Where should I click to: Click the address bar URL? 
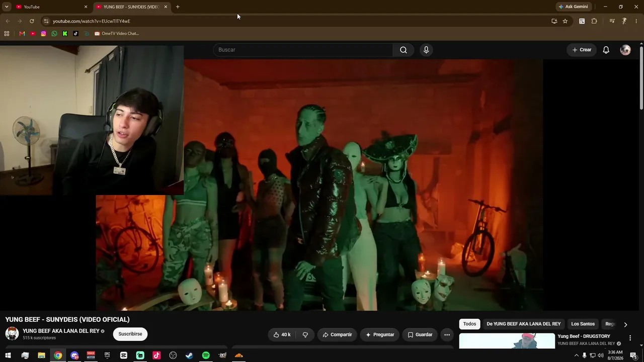[x=92, y=21]
